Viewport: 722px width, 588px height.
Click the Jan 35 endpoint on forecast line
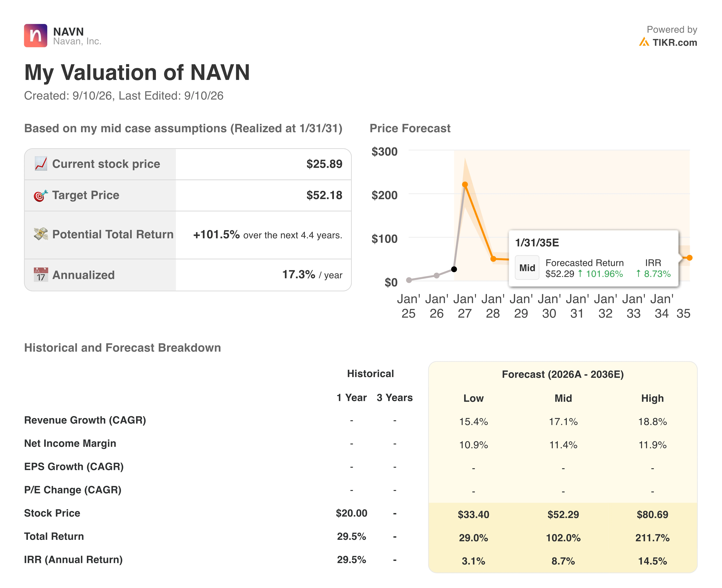coord(689,258)
